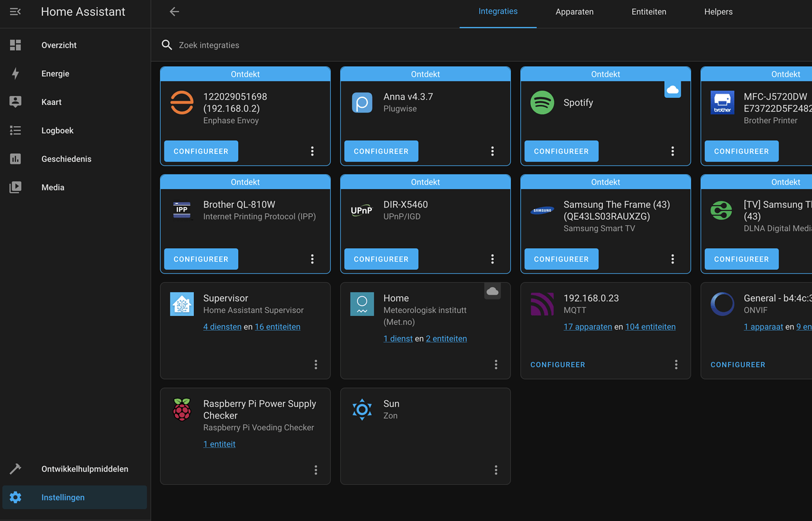The width and height of the screenshot is (812, 521).
Task: Open the 1 entiteit link of Raspberry Pi
Action: [x=219, y=444]
